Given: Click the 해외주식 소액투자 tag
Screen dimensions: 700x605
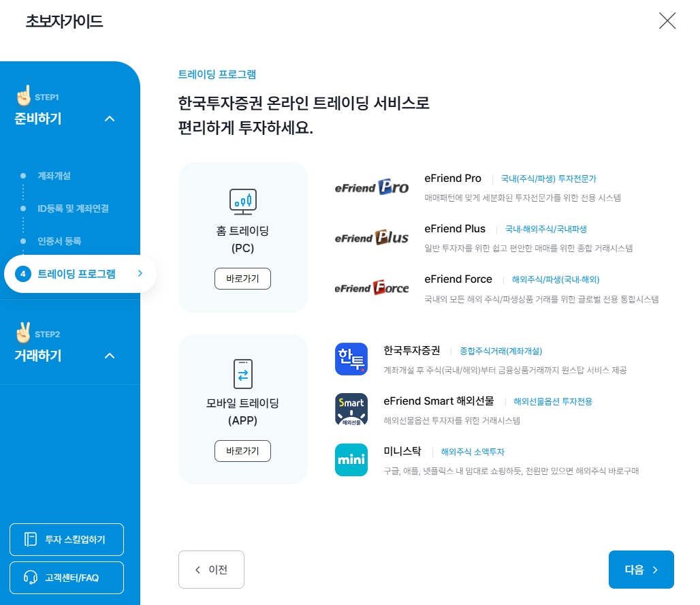Looking at the screenshot, I should tap(473, 452).
